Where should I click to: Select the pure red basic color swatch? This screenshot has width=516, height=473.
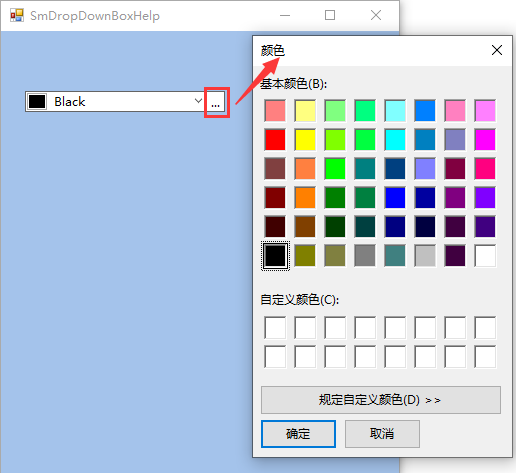[275, 140]
